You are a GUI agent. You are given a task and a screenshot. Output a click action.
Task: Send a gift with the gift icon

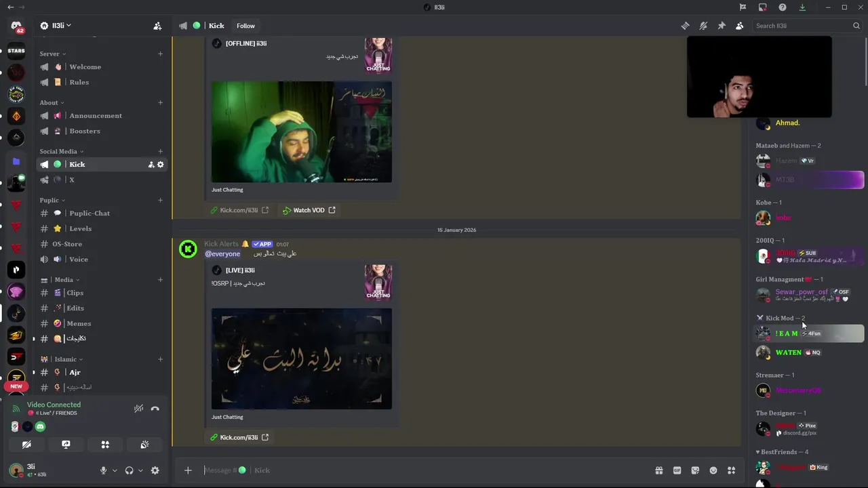click(658, 470)
